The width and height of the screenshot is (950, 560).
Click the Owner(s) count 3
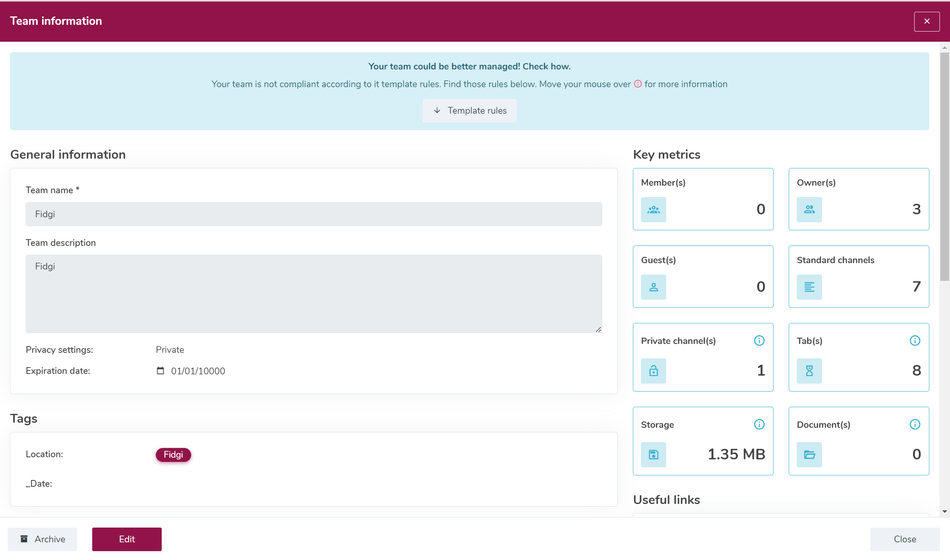click(x=916, y=209)
